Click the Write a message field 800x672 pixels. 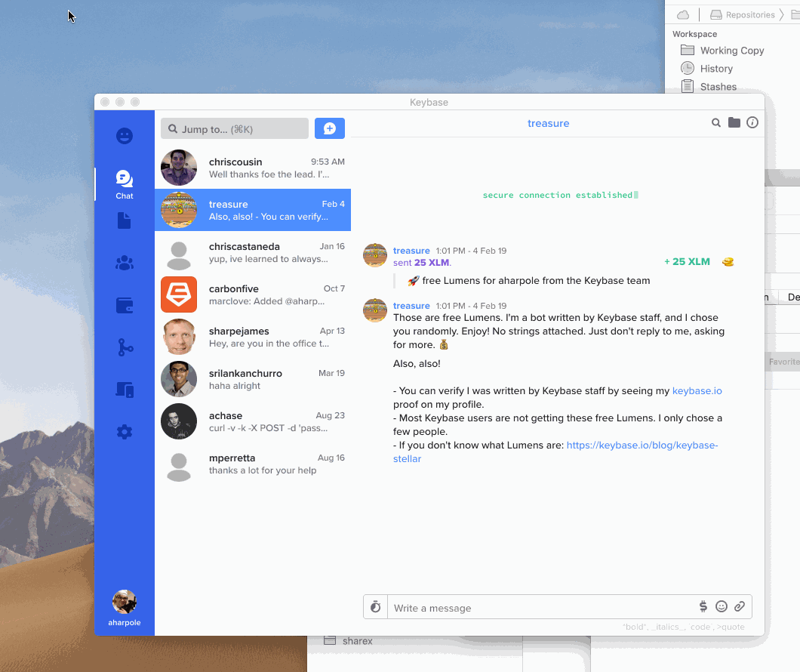[x=541, y=608]
